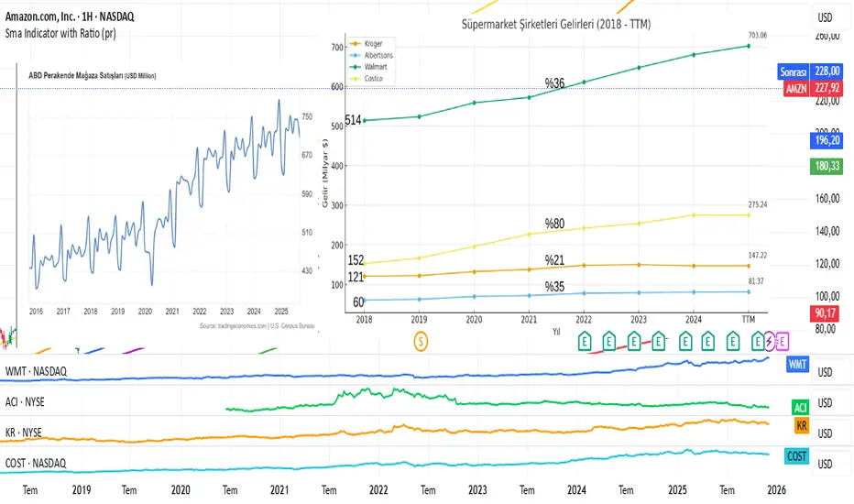This screenshot has width=854, height=504.
Task: Select the 'WMT · NASDAQ' pane title
Action: click(36, 371)
